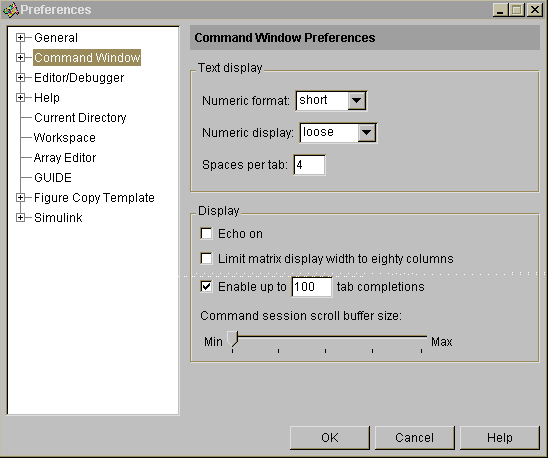Screen dimensions: 548x458
Task: Select GUIDE in the preferences tree
Action: (x=53, y=178)
